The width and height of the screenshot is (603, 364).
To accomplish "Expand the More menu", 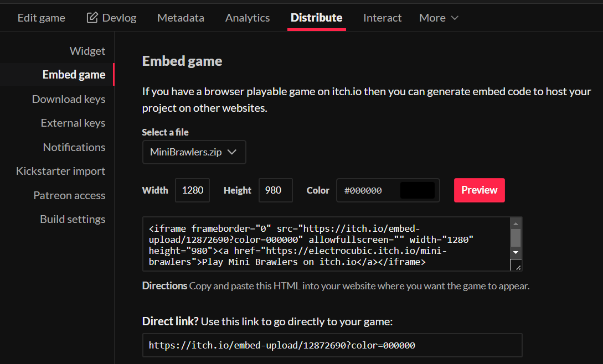I will (x=439, y=18).
